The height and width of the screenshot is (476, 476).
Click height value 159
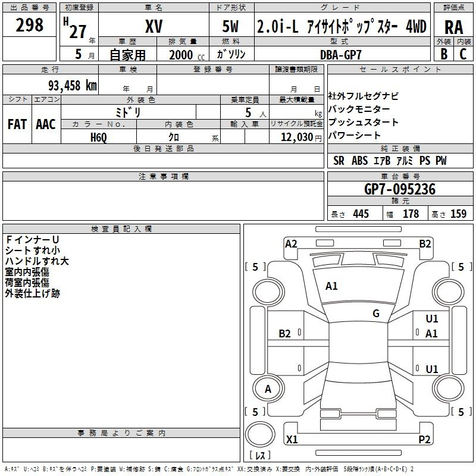pyautogui.click(x=458, y=214)
